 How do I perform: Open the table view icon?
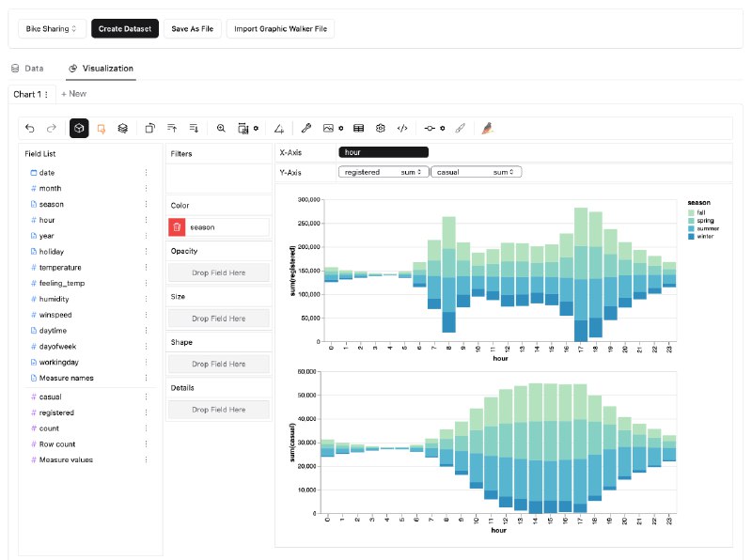coord(358,128)
